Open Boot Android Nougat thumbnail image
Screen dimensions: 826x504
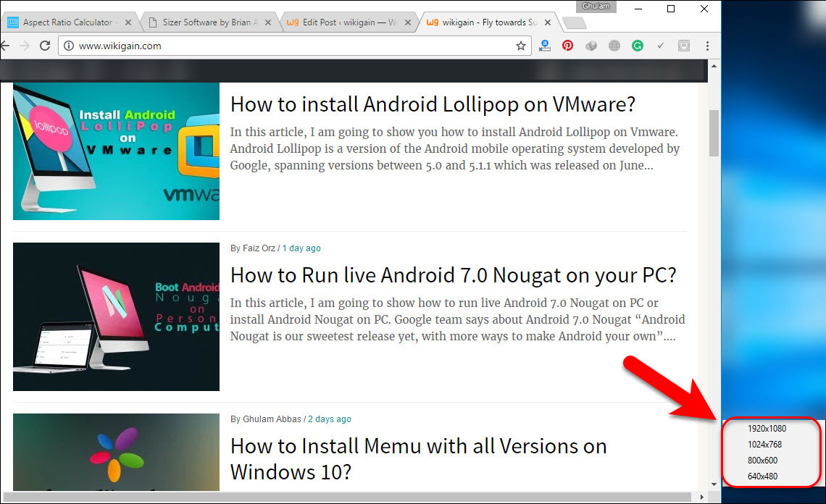point(116,316)
